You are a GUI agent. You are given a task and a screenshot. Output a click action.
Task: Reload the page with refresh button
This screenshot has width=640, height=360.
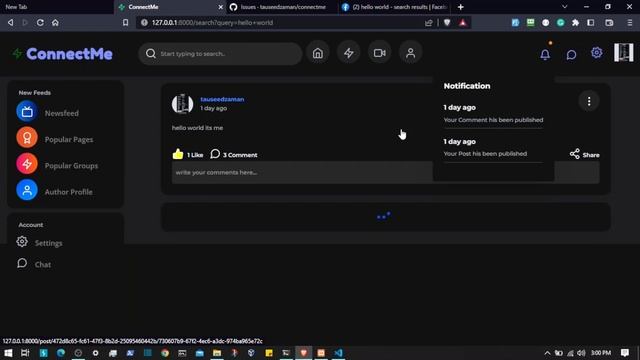pos(40,23)
